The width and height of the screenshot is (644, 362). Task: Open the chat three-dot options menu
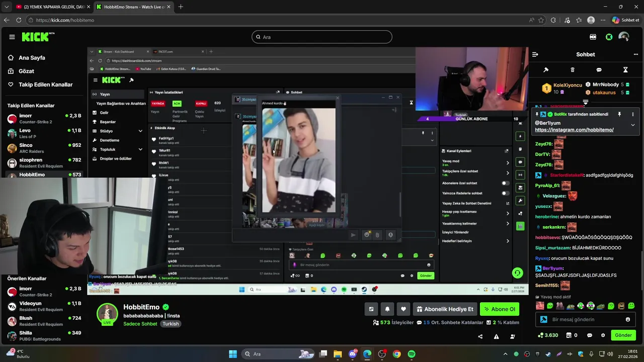pyautogui.click(x=635, y=54)
